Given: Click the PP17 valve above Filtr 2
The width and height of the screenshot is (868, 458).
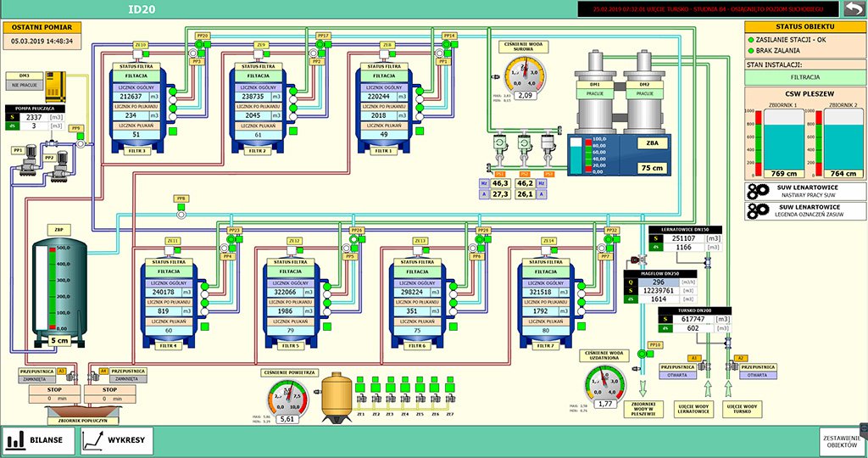Looking at the screenshot, I should coord(320,44).
